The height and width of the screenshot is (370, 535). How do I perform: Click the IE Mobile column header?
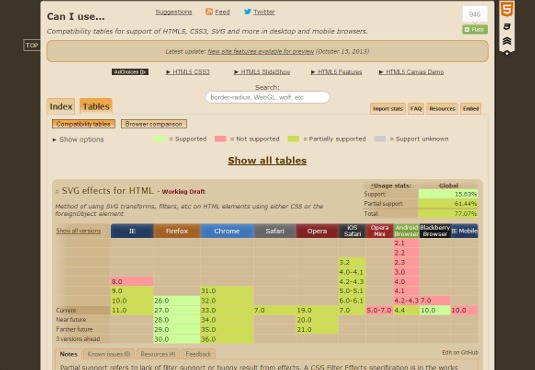click(464, 231)
